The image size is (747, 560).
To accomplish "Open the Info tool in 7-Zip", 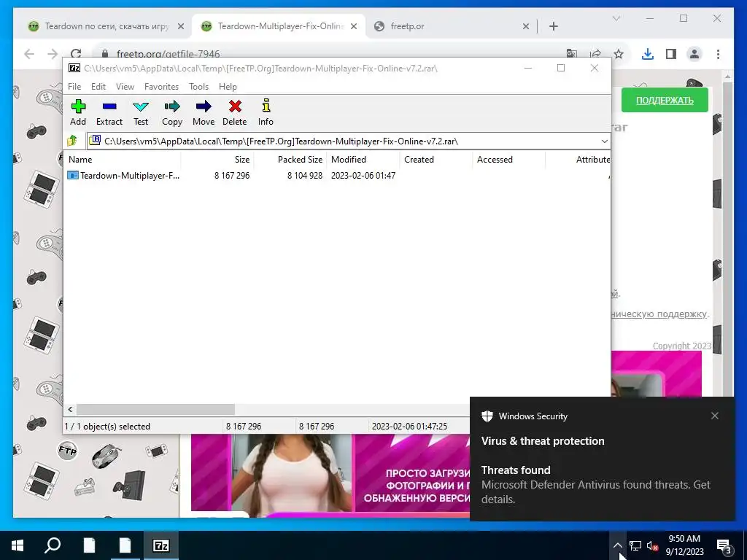I will [266, 112].
